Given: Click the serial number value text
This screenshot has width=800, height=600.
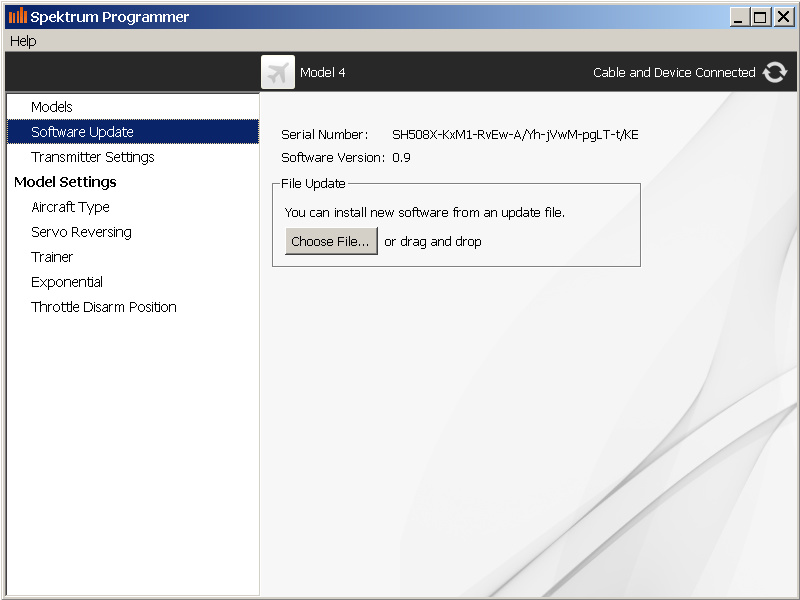Looking at the screenshot, I should (515, 134).
